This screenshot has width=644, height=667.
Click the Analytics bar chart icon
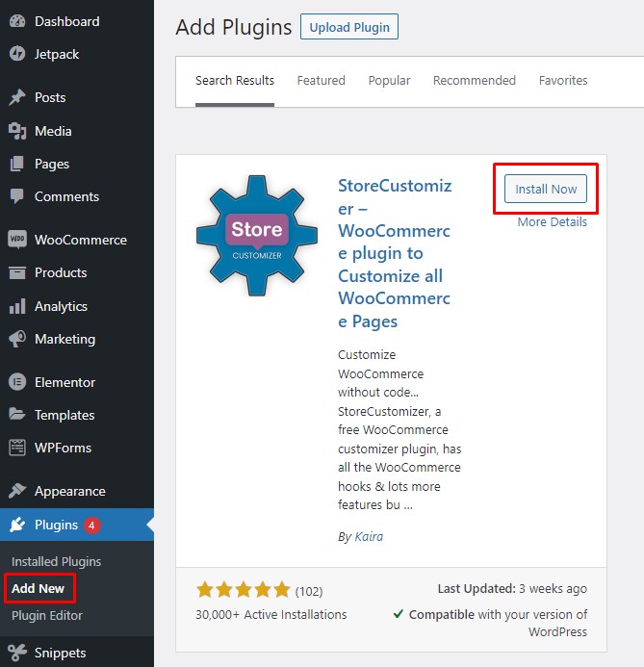click(x=17, y=306)
